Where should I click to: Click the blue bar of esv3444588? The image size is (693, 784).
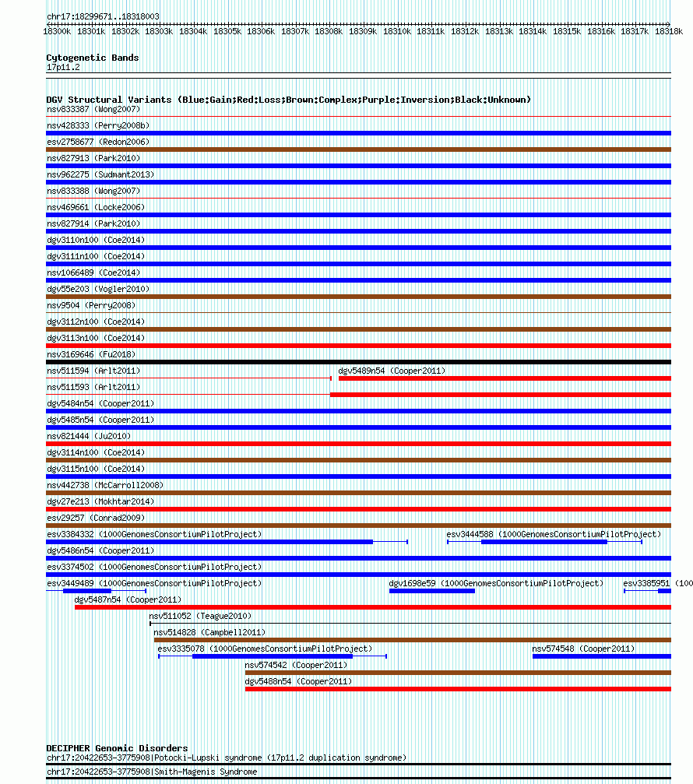[544, 542]
